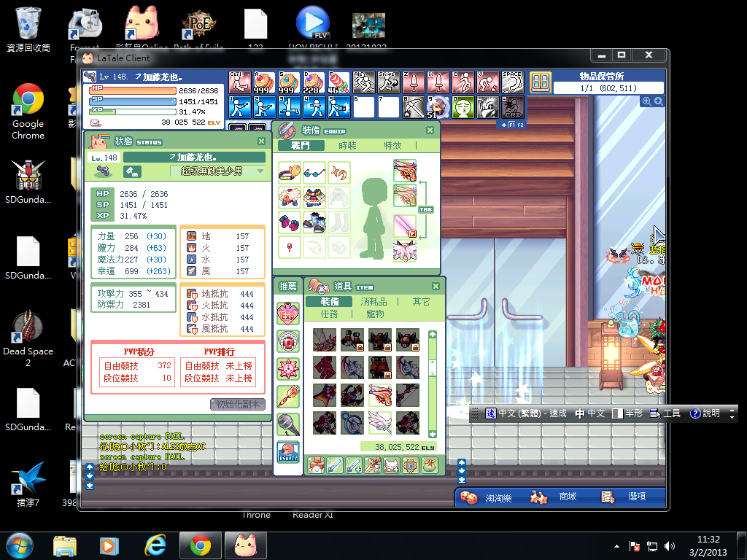Switch to the 消耗品 tab in the inventory
This screenshot has height=560, width=747.
(x=374, y=301)
